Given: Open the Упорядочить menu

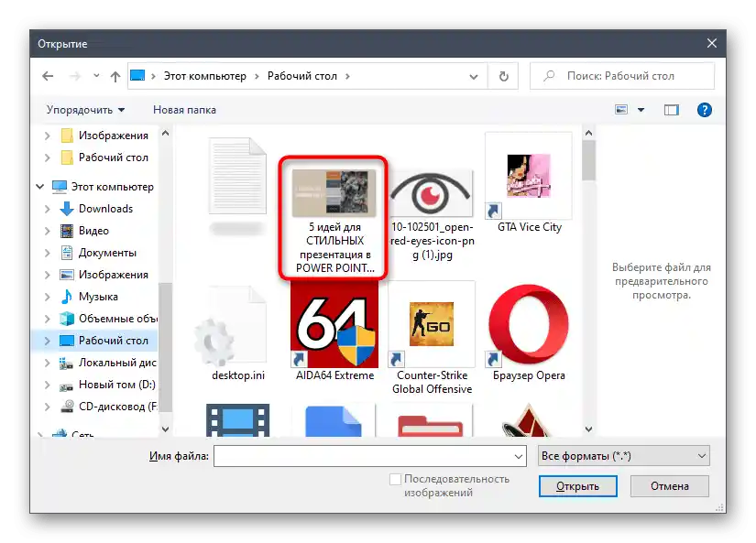Looking at the screenshot, I should point(85,110).
